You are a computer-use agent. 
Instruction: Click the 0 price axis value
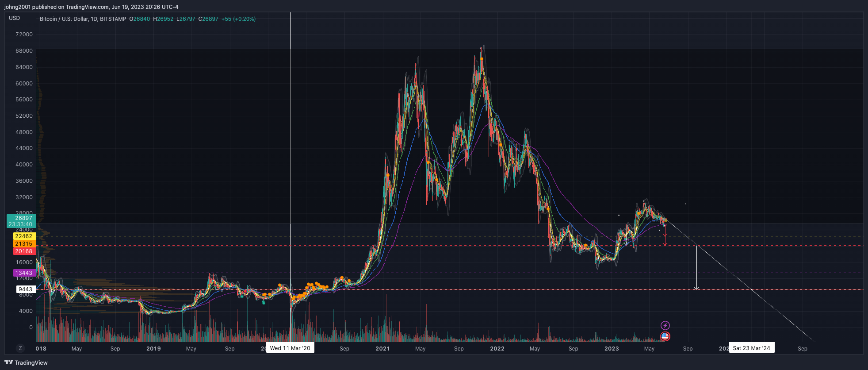[x=31, y=328]
